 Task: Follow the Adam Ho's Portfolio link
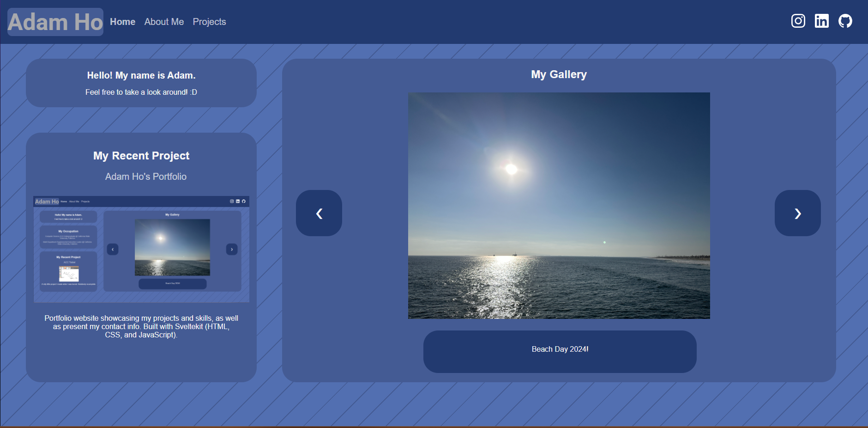pyautogui.click(x=145, y=177)
